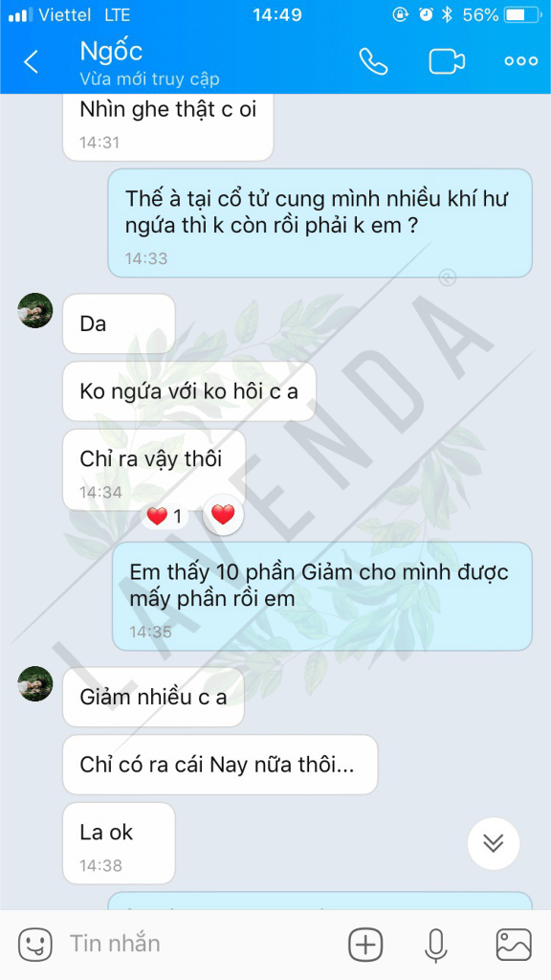The height and width of the screenshot is (980, 551).
Task: Select the 'La ok' message bubble
Action: click(119, 843)
